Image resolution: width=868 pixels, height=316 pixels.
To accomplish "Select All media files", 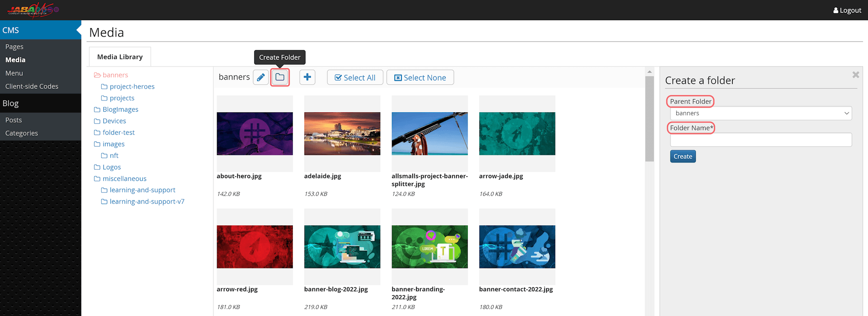I will click(x=355, y=77).
